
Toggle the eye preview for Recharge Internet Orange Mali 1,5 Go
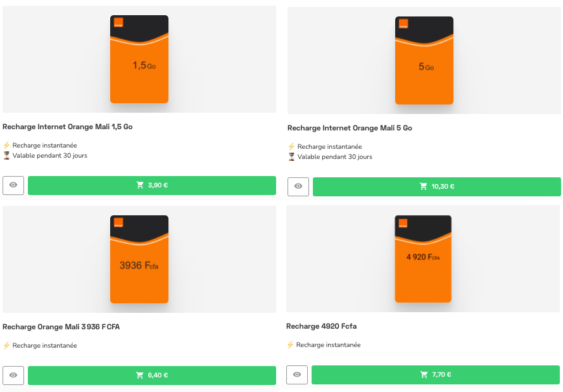point(13,185)
